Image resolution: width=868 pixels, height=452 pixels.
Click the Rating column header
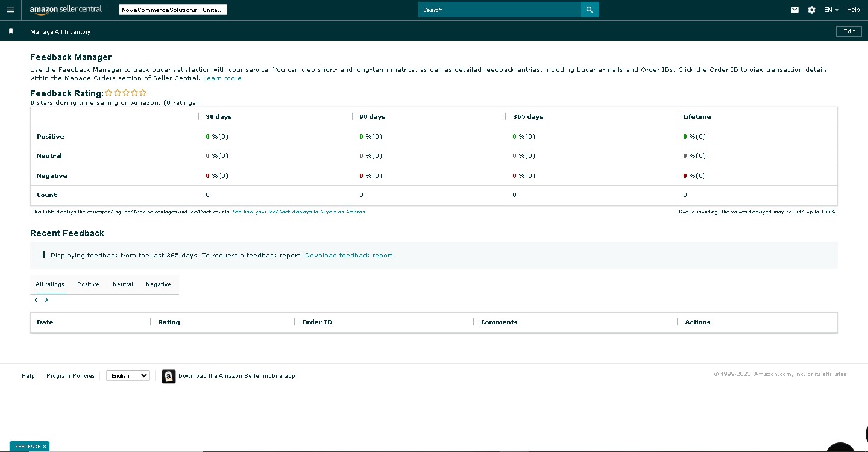(x=169, y=322)
